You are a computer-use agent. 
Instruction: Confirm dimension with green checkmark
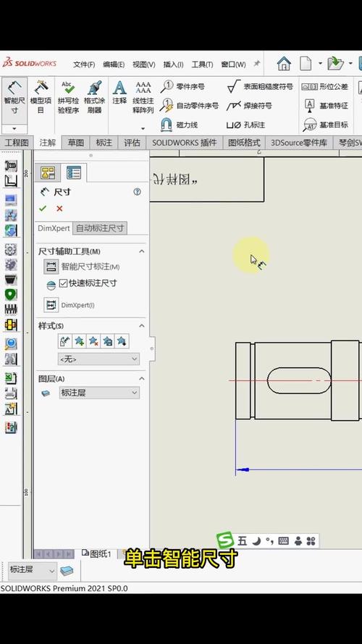tap(43, 209)
